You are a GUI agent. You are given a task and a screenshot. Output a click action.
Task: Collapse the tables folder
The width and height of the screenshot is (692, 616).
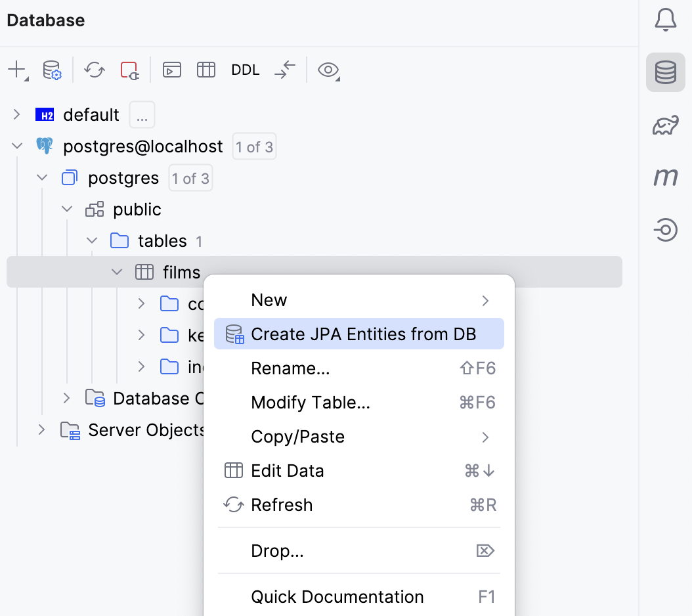click(92, 240)
